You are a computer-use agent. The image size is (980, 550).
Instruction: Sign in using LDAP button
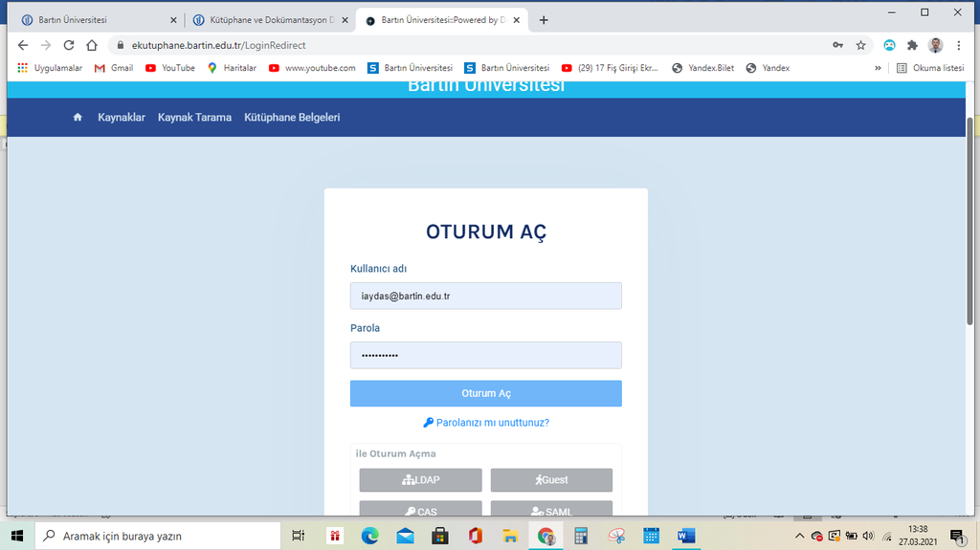coord(420,480)
